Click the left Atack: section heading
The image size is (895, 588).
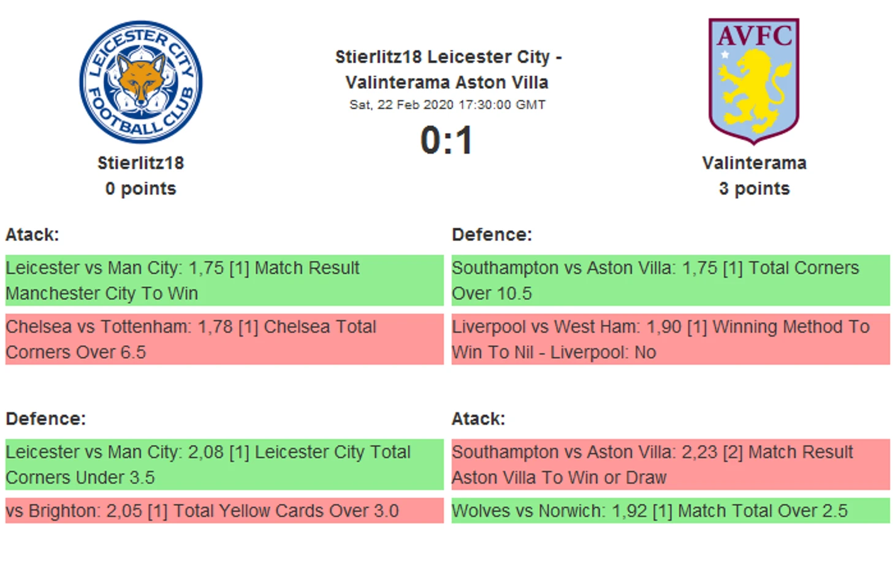coord(32,235)
